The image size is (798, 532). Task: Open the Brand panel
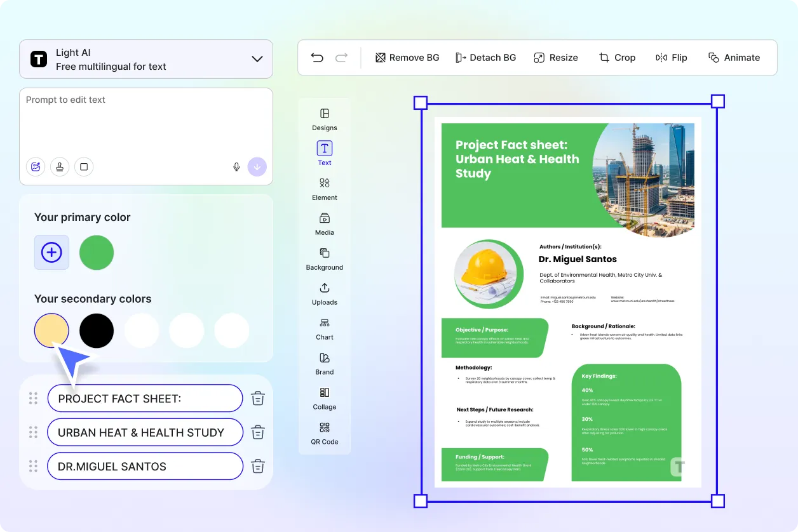click(x=325, y=364)
